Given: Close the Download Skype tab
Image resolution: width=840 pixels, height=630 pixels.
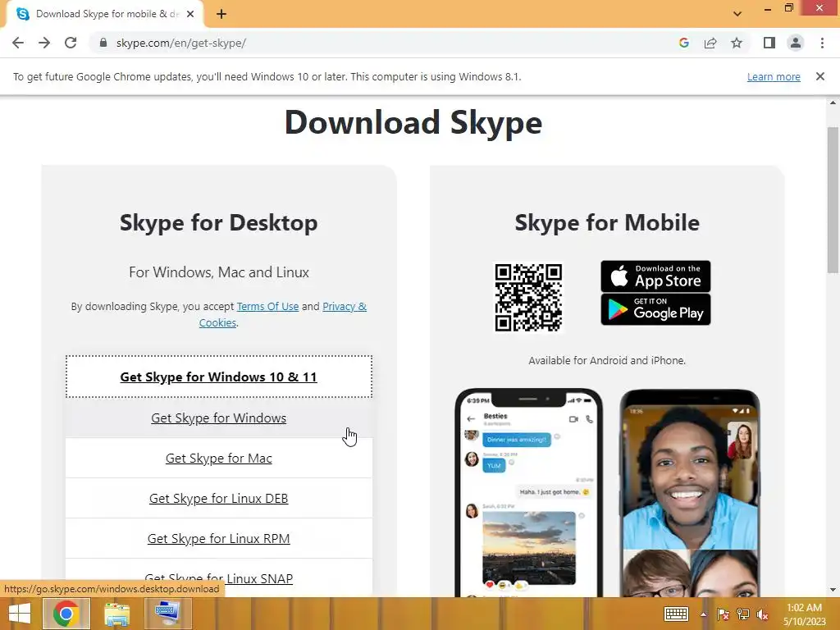Looking at the screenshot, I should [x=190, y=14].
